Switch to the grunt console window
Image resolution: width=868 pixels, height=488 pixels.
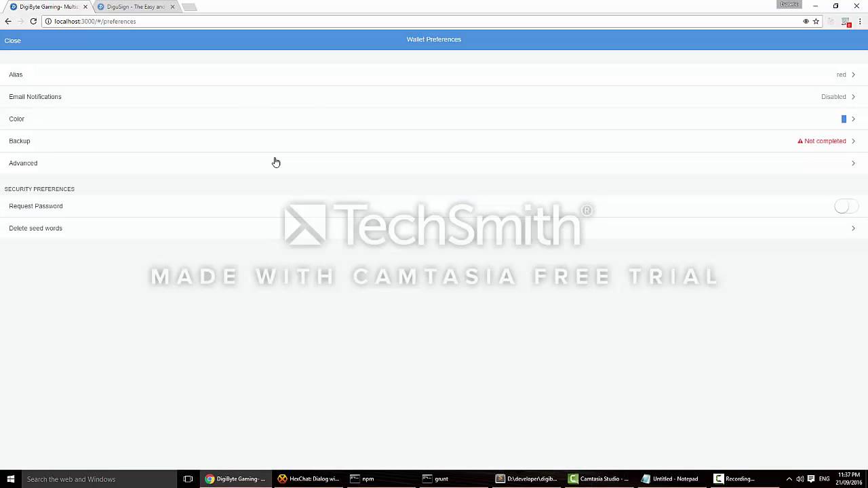pos(454,479)
